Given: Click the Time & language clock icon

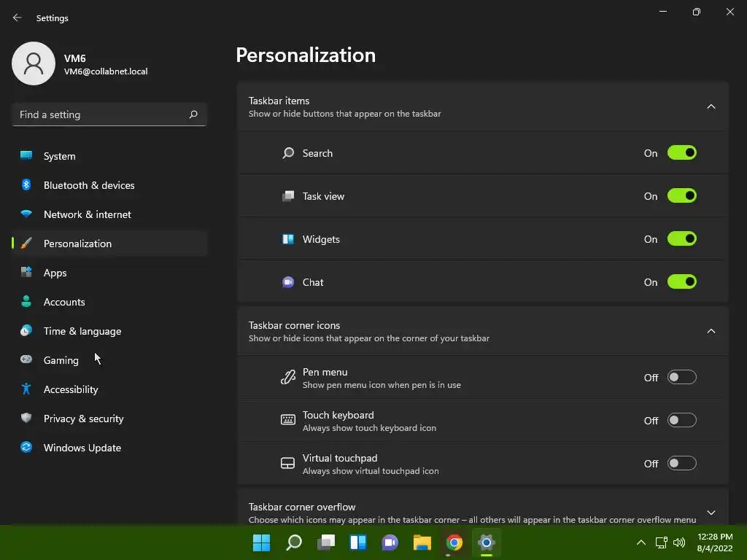Looking at the screenshot, I should pos(26,330).
